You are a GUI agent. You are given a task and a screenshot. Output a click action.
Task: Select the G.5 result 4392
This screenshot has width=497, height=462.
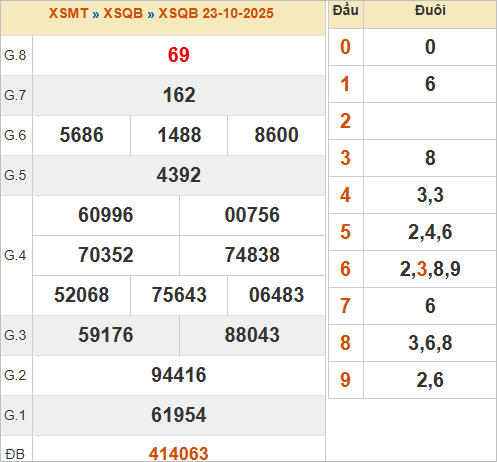click(179, 175)
